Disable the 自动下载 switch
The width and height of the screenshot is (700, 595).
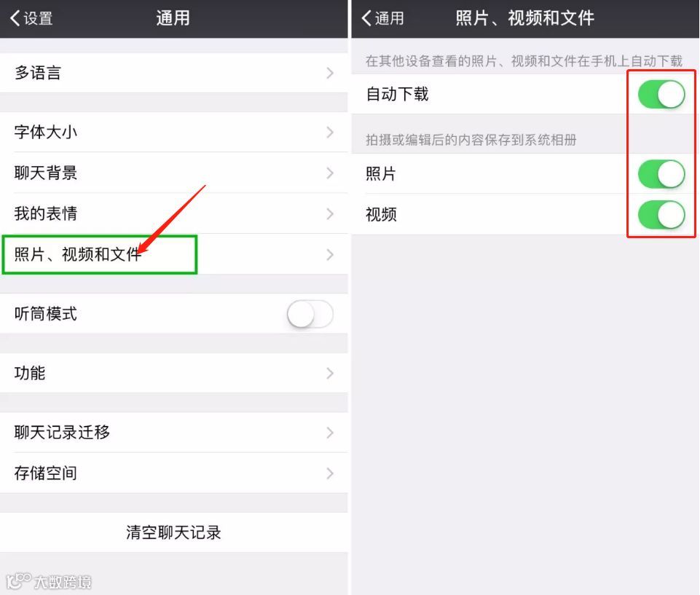[x=661, y=94]
